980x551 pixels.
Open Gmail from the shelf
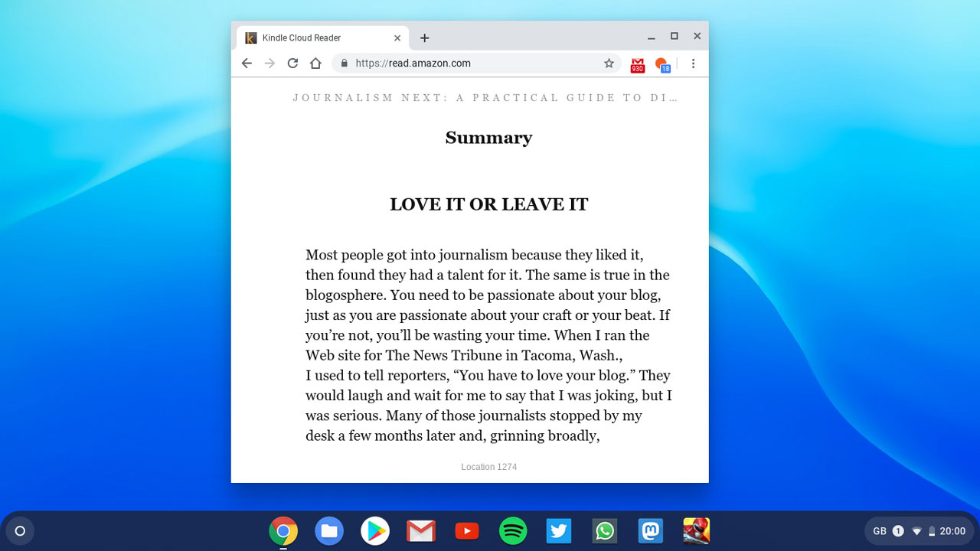[x=421, y=531]
